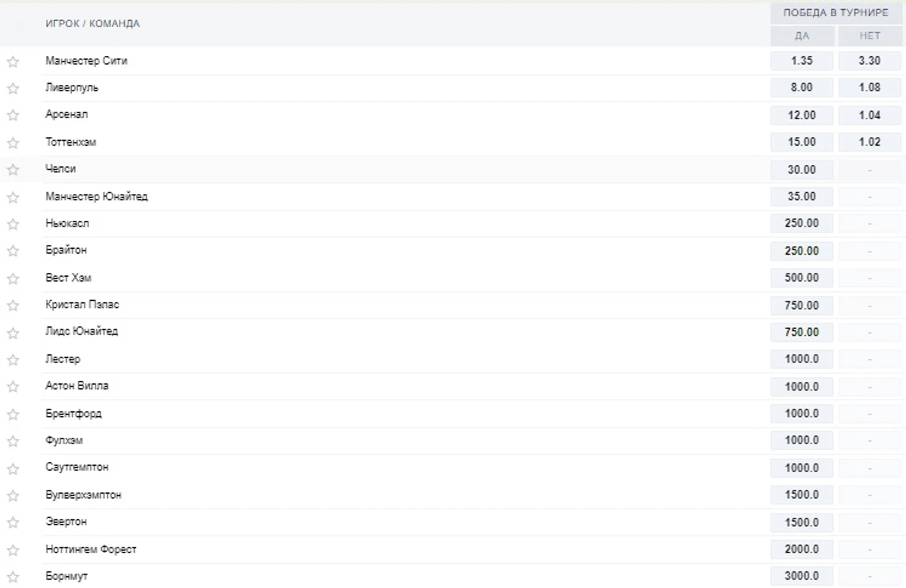This screenshot has height=588, width=906.
Task: Bet on Челси at 30.00
Action: pos(802,169)
